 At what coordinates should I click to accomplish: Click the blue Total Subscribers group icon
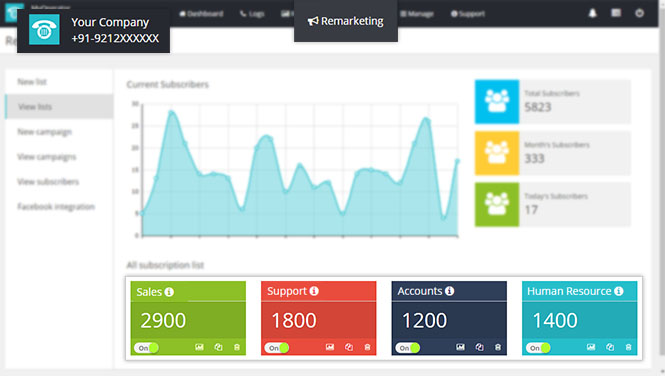pos(497,102)
